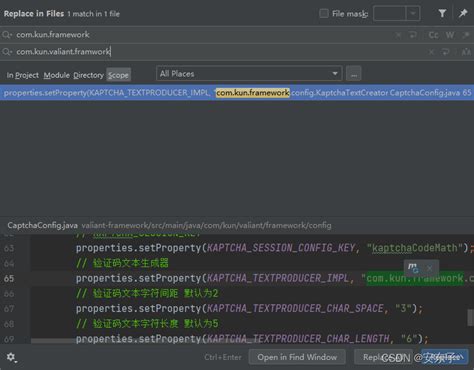This screenshot has width=474, height=370.
Task: Click Open in Find Window button
Action: pos(297,357)
